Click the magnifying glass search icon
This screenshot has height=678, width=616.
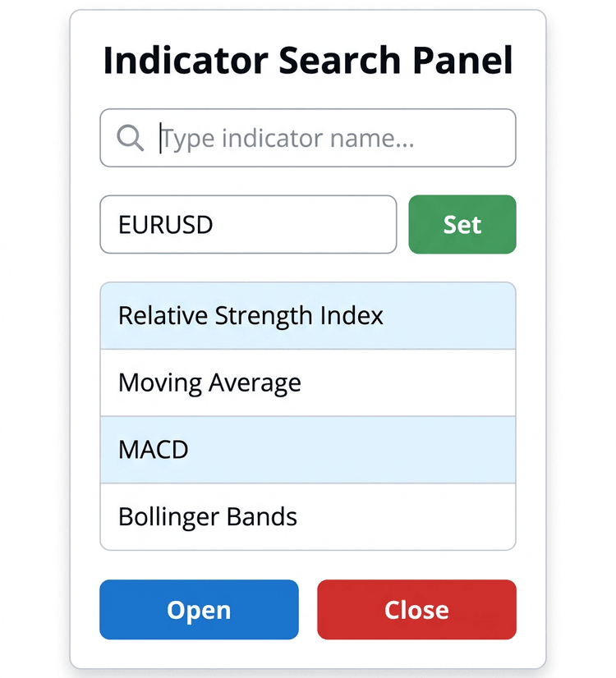coord(131,138)
